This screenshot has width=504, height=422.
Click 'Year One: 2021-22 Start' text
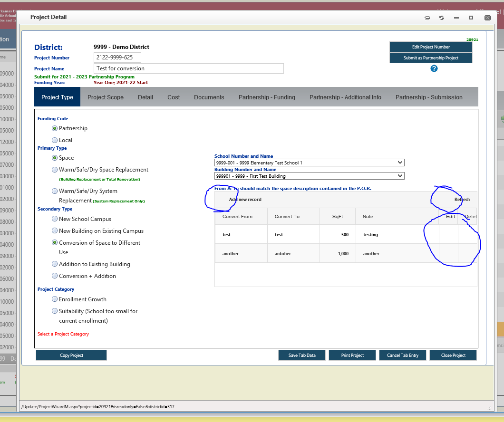[121, 83]
